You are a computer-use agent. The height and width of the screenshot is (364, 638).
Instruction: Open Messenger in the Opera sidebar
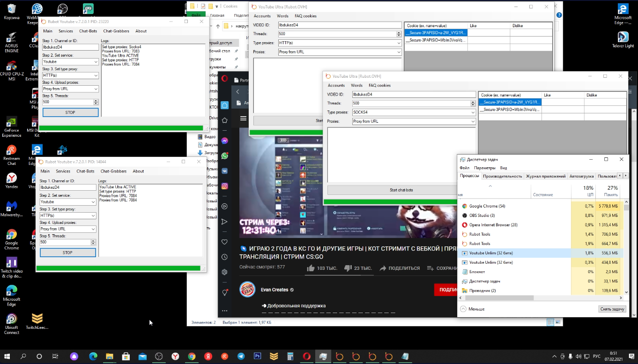click(225, 141)
